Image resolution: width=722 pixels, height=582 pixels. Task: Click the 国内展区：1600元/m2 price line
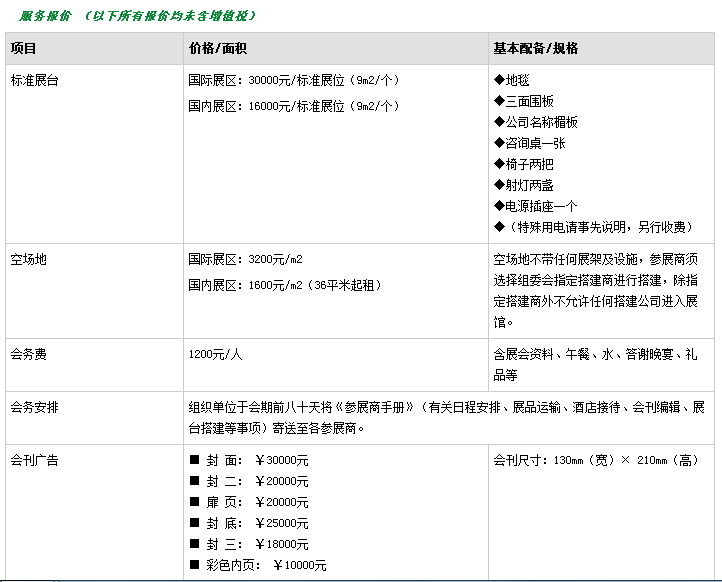(285, 285)
